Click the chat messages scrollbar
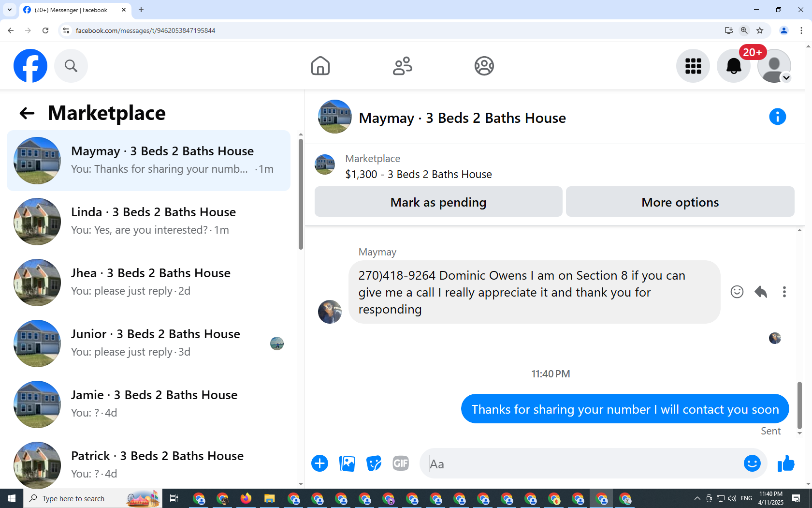The width and height of the screenshot is (812, 508). point(799,405)
